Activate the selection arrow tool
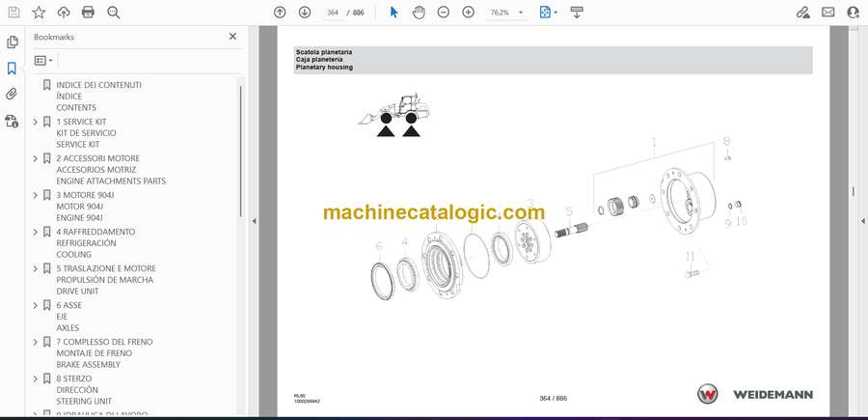This screenshot has width=868, height=420. 393,13
